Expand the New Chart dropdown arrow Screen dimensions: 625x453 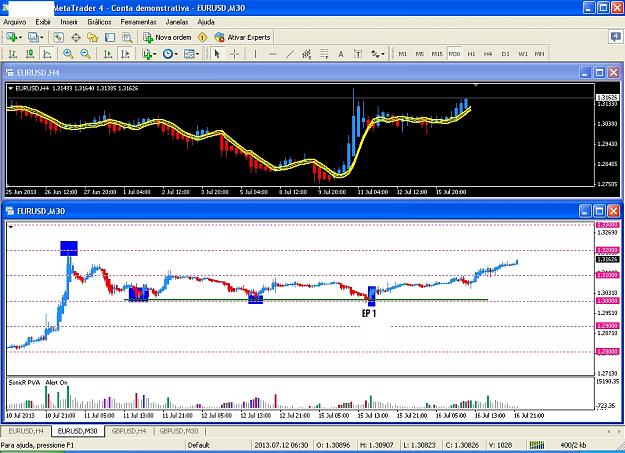(x=20, y=38)
